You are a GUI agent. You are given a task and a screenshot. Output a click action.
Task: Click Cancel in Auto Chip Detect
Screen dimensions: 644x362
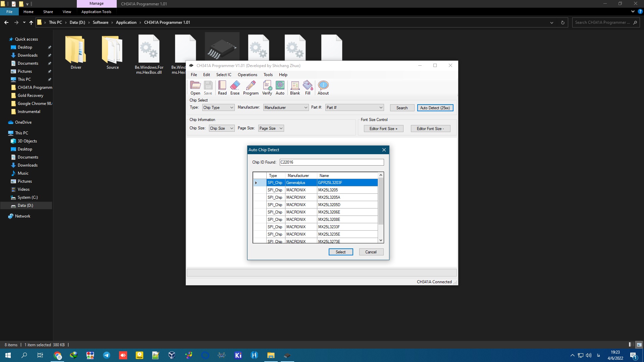point(371,252)
